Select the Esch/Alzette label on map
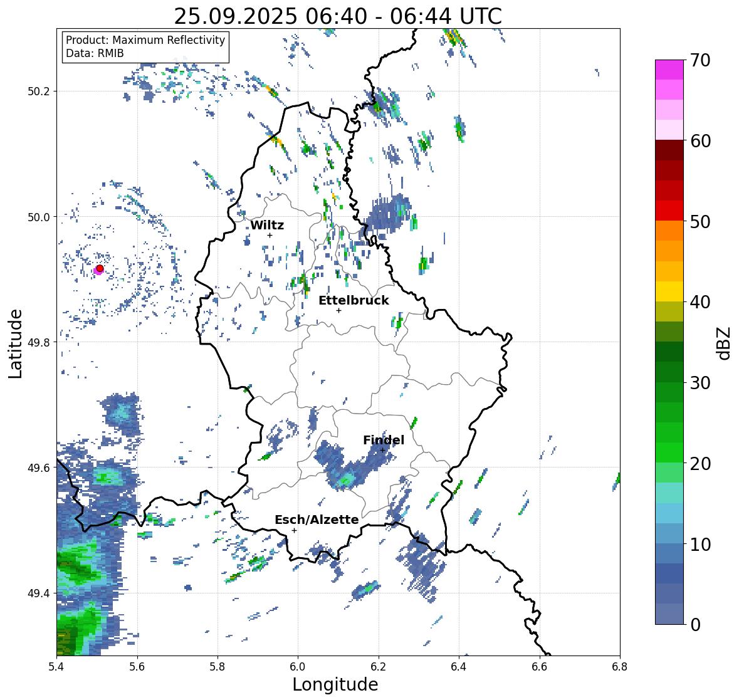The width and height of the screenshot is (739, 700). 317,520
